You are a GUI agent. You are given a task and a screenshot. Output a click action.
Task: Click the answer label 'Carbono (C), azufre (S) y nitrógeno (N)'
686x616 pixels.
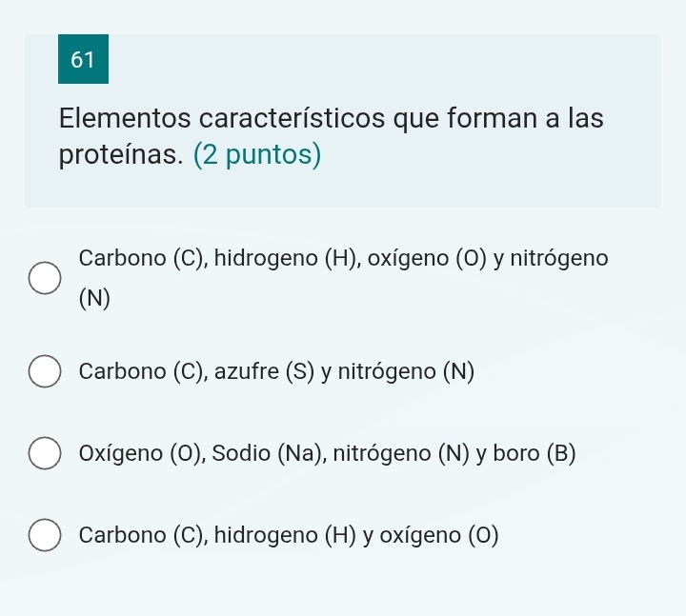tap(276, 371)
